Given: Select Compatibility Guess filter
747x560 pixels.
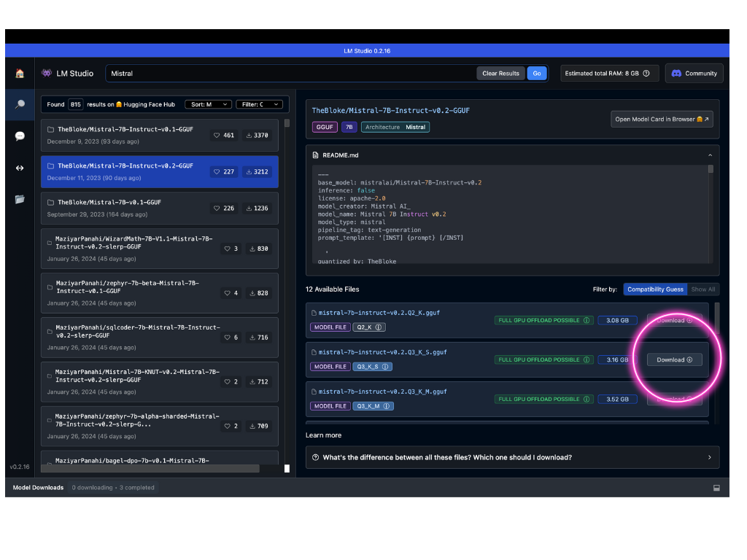Looking at the screenshot, I should pyautogui.click(x=655, y=289).
